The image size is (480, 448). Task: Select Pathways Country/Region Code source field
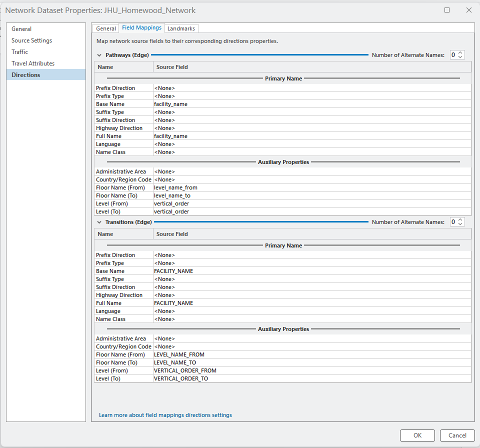312,179
